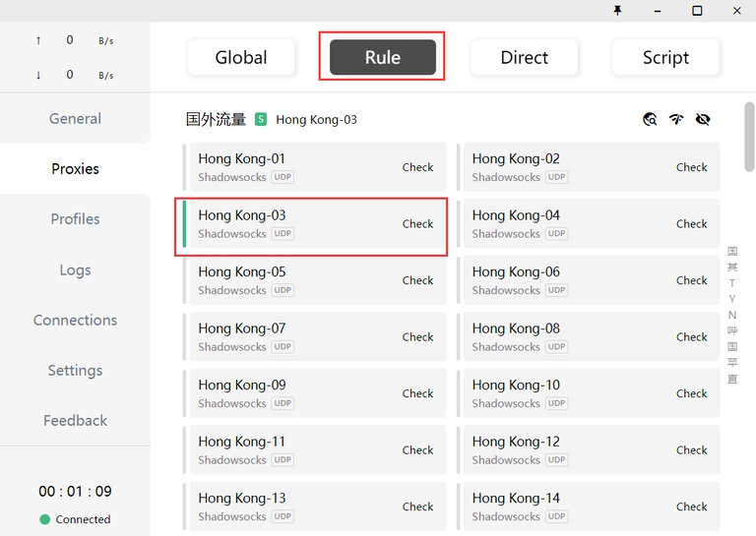Jump to group T in index sidebar
756x536 pixels.
tap(732, 283)
